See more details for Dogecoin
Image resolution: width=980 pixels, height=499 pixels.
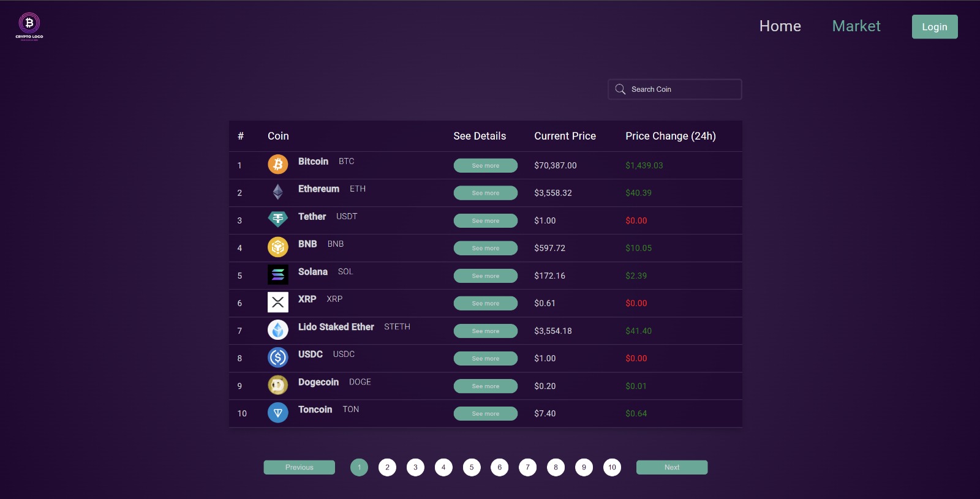tap(486, 386)
